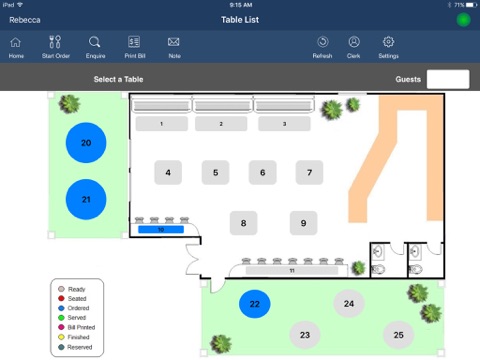
Task: Click the Guests input field
Action: tap(448, 79)
